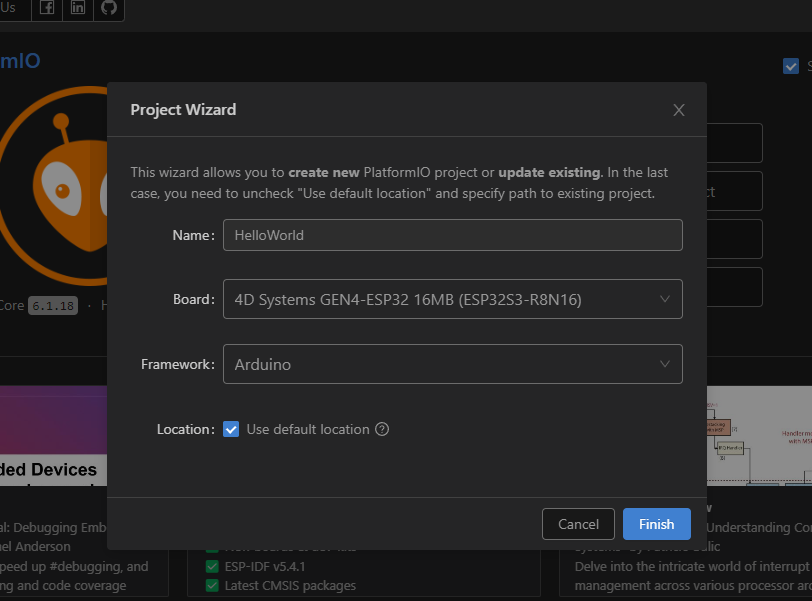Open the 'ded Devices' news thumbnail
The height and width of the screenshot is (601, 812).
53,435
